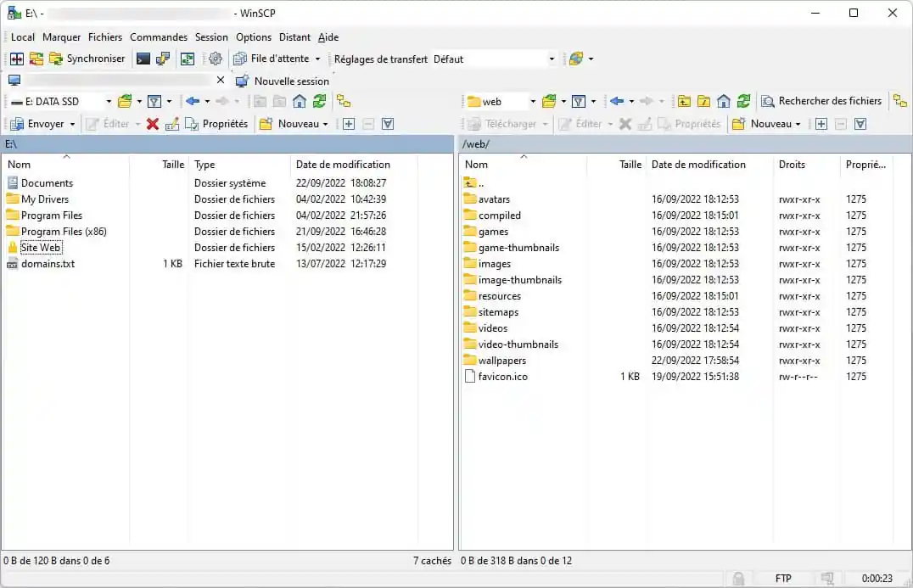Open the Nouvelle session tab
Image resolution: width=913 pixels, height=588 pixels.
pyautogui.click(x=283, y=81)
